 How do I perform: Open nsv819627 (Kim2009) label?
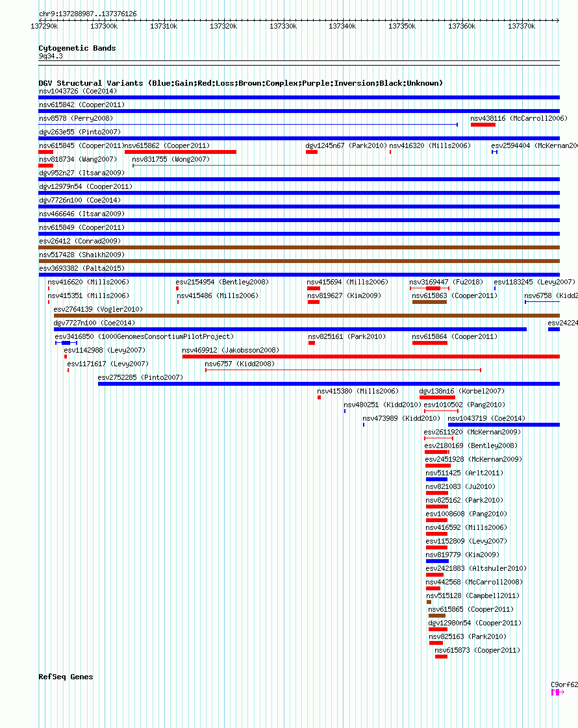344,295
